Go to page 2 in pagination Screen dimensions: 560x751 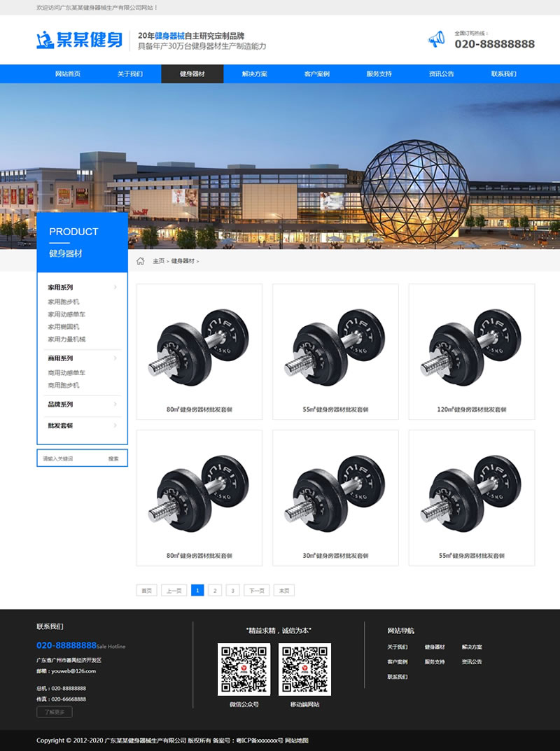(215, 591)
